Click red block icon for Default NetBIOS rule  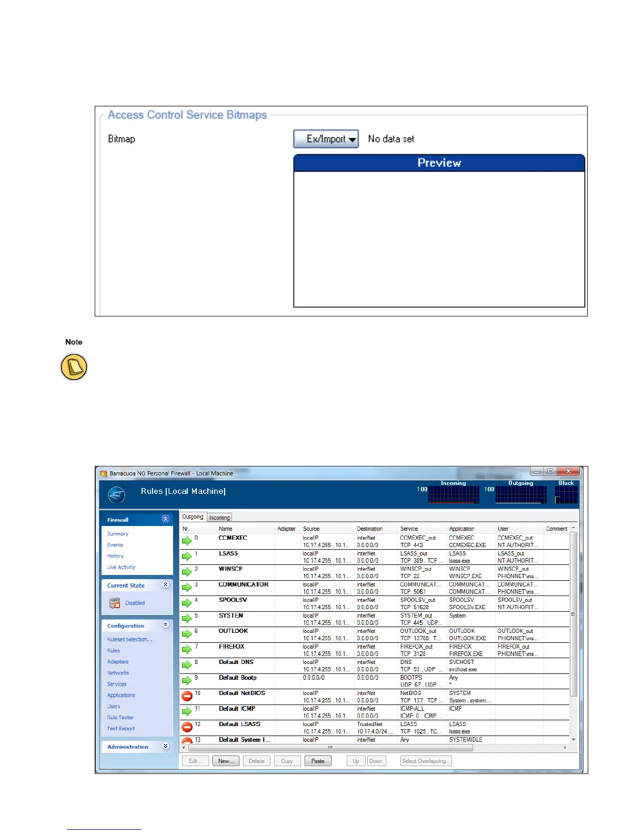[187, 696]
